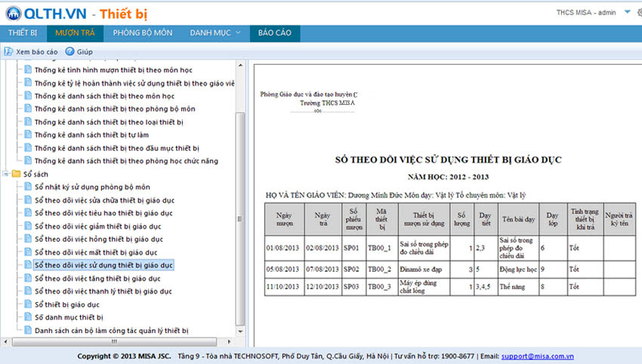Expand the DANH MỤC menu dropdown
Screen dimensions: 642x364
(237, 33)
